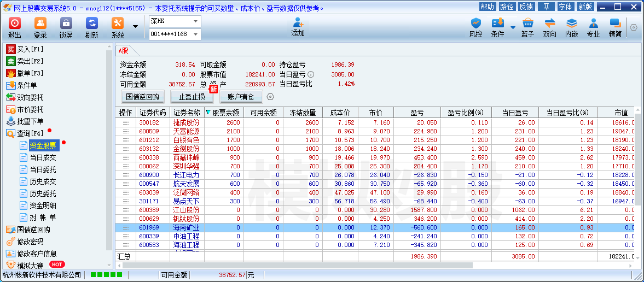Select the A股 tab
Viewport: 644px width, 282px height.
pyautogui.click(x=124, y=50)
